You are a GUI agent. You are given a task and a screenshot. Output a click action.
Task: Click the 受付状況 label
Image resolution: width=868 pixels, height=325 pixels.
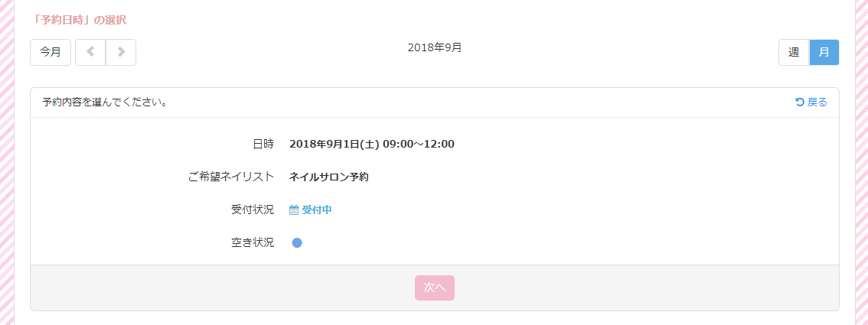pyautogui.click(x=253, y=210)
